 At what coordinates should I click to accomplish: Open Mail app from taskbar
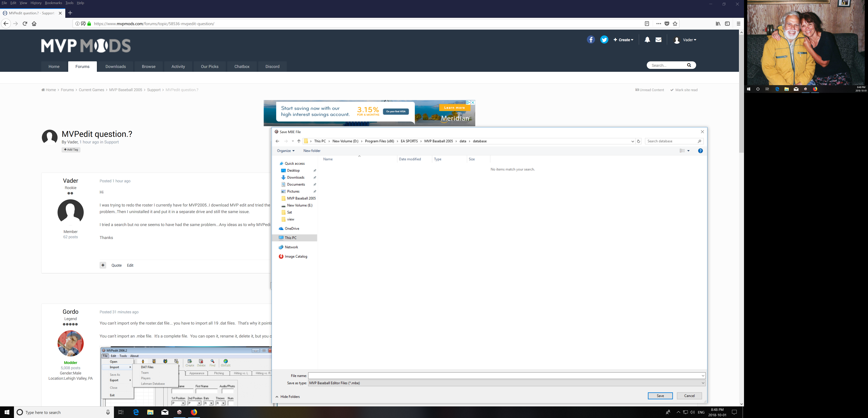tap(165, 412)
